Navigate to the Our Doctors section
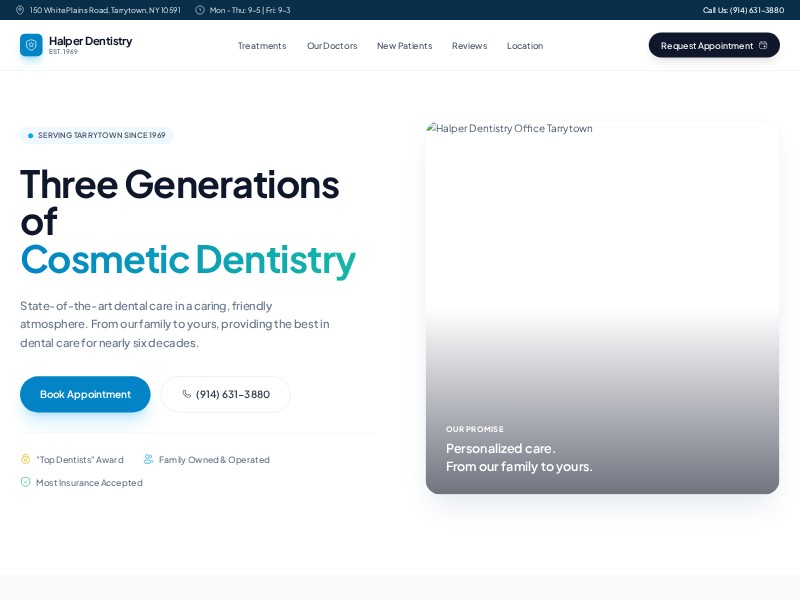The width and height of the screenshot is (800, 600). [x=332, y=46]
